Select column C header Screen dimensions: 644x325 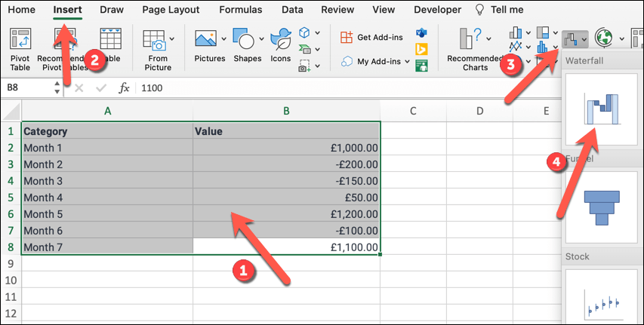413,112
